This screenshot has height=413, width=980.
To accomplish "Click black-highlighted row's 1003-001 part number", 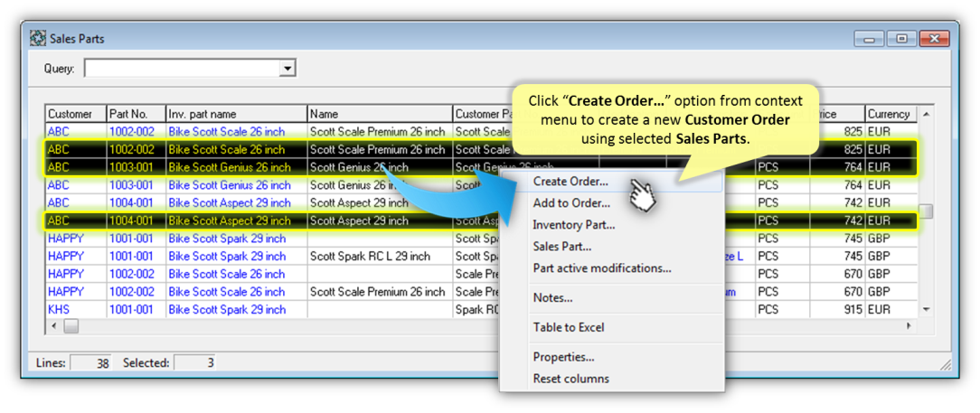I will pyautogui.click(x=136, y=167).
